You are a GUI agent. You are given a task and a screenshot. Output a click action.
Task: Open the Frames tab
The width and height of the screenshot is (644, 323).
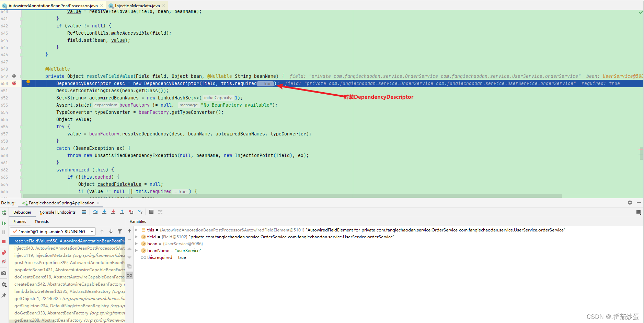click(20, 222)
